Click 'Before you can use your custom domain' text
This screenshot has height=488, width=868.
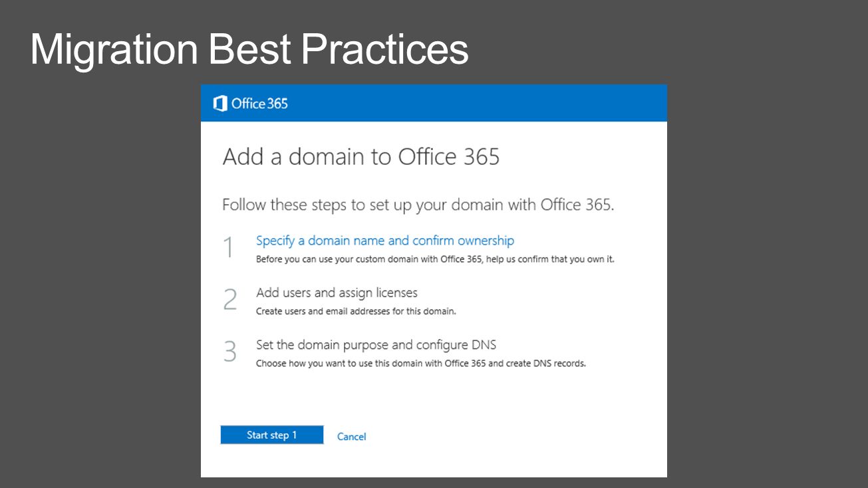point(435,259)
